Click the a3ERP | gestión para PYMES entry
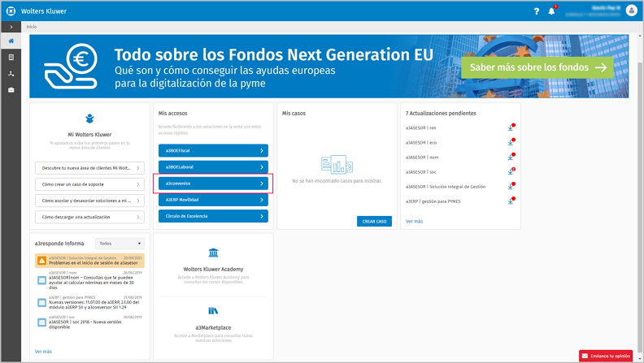The width and height of the screenshot is (644, 363). 433,201
